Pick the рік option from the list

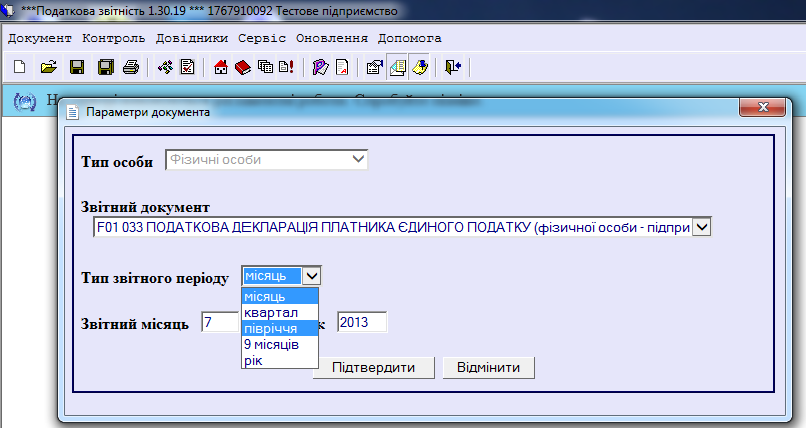coord(252,360)
